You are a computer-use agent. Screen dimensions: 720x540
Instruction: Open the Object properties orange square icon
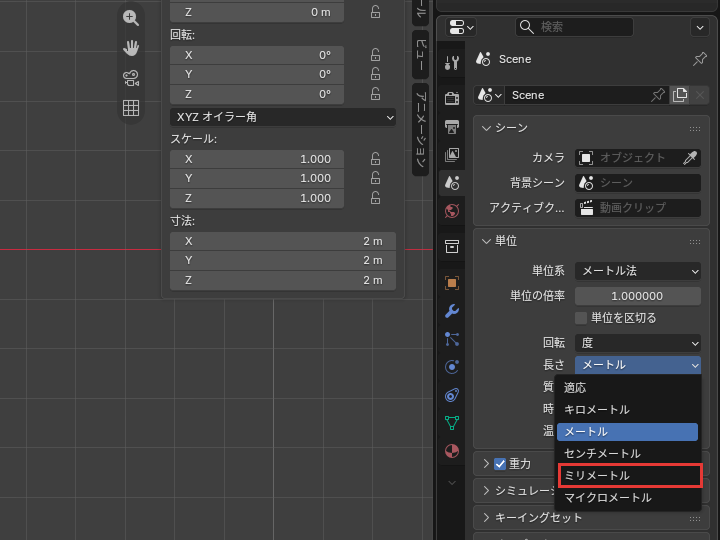[452, 283]
